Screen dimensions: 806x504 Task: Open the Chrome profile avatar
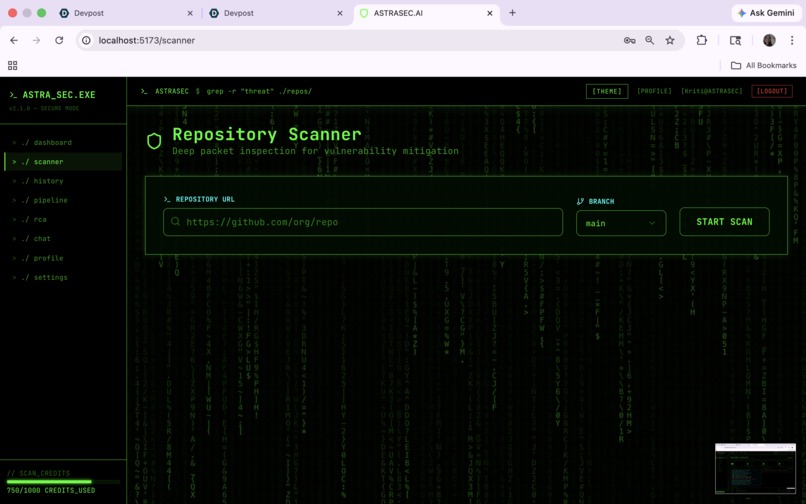(769, 40)
